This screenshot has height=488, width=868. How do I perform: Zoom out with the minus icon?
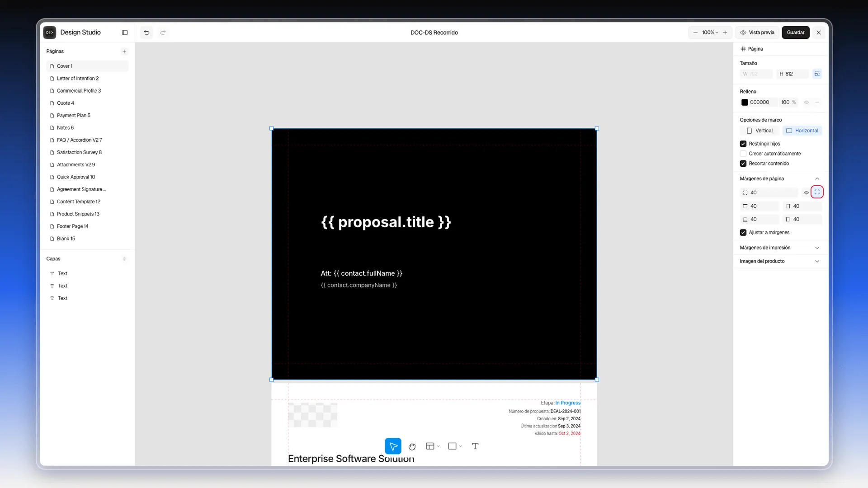pos(695,33)
